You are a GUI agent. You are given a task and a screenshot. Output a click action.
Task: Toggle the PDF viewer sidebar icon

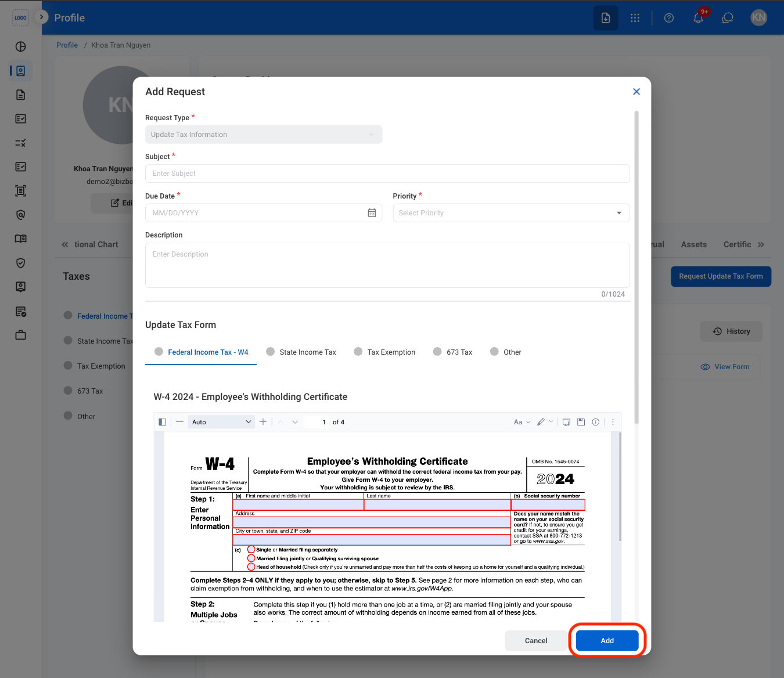click(x=163, y=422)
